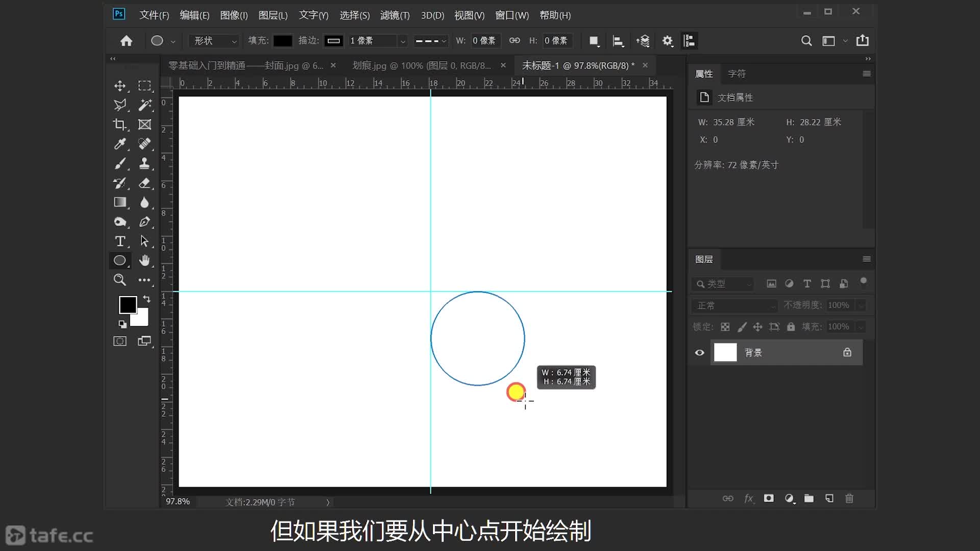Open the layer opacity dropdown arrow
This screenshot has width=980, height=551.
pos(861,306)
